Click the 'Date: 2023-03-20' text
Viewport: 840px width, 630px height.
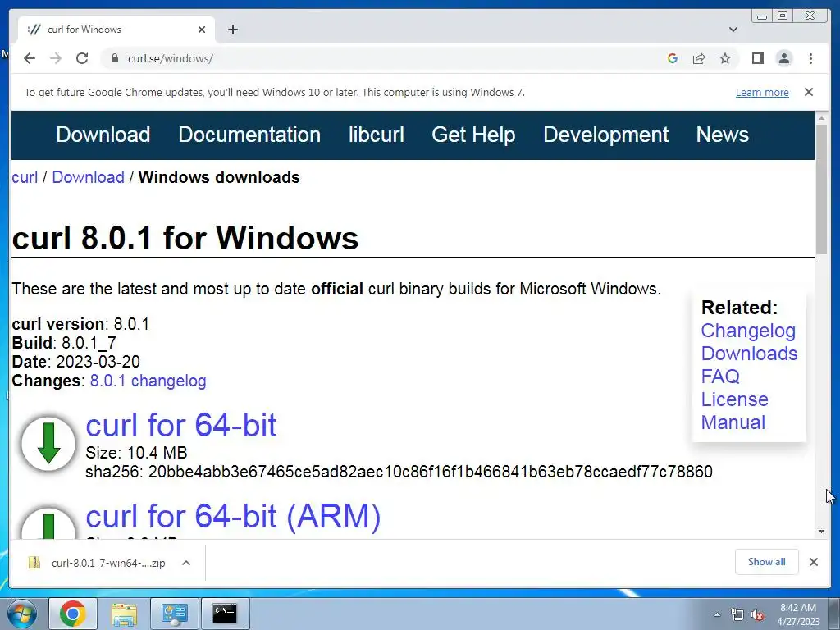click(76, 362)
